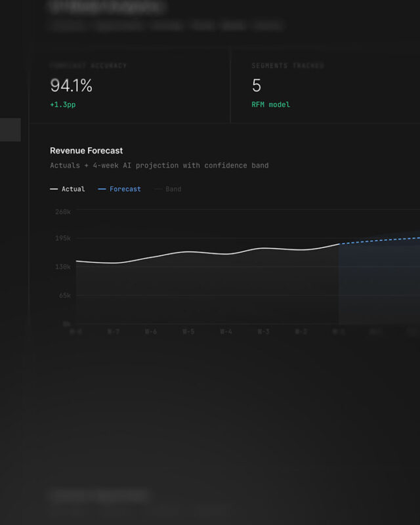Screen dimensions: 420x525
Task: Select the W-5 week label on x-axis
Action: tap(188, 331)
